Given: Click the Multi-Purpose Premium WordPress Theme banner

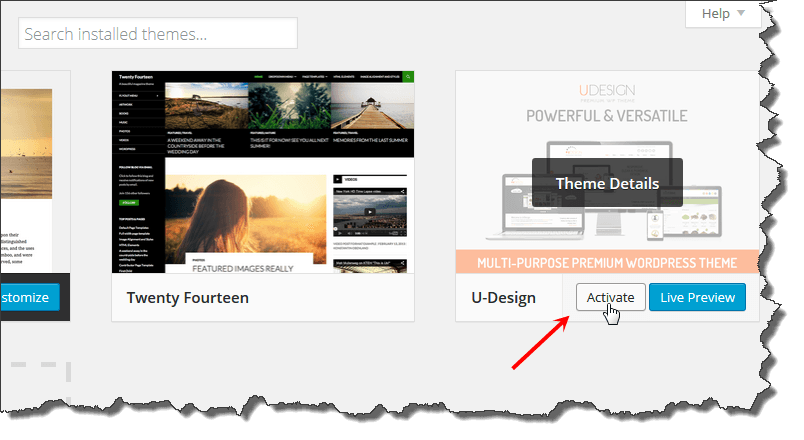Looking at the screenshot, I should pos(607,263).
